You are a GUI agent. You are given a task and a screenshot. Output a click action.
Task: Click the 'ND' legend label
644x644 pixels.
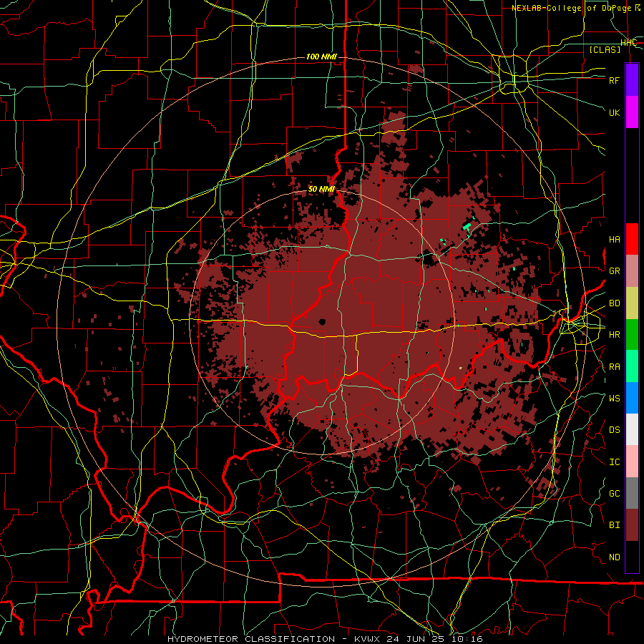click(615, 557)
